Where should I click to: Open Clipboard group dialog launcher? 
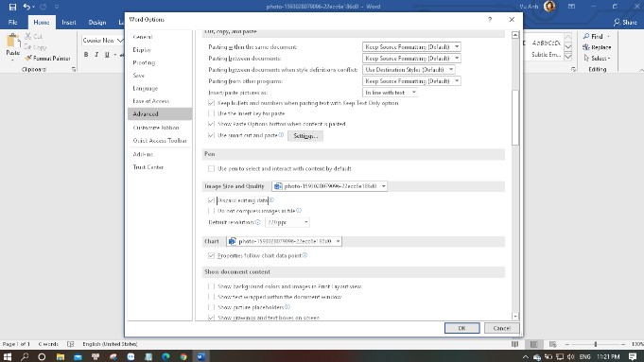(74, 69)
